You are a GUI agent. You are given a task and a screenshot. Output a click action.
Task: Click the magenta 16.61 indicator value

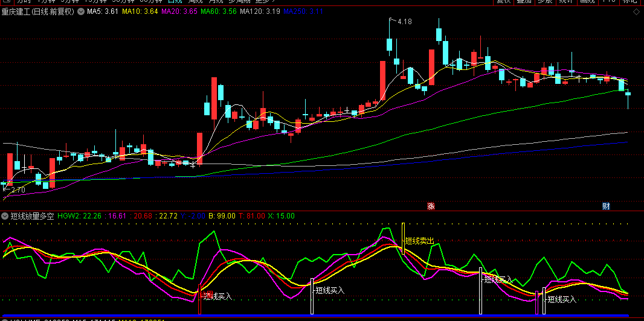pyautogui.click(x=115, y=215)
